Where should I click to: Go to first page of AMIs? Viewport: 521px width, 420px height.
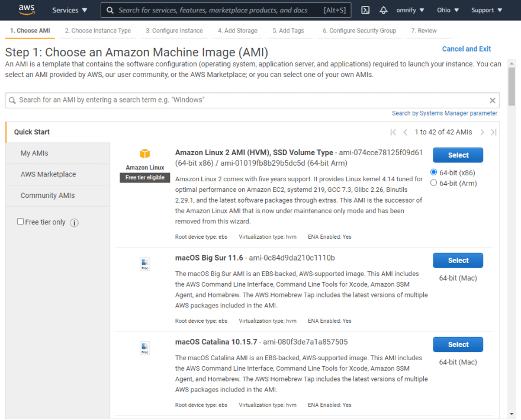[x=393, y=132]
